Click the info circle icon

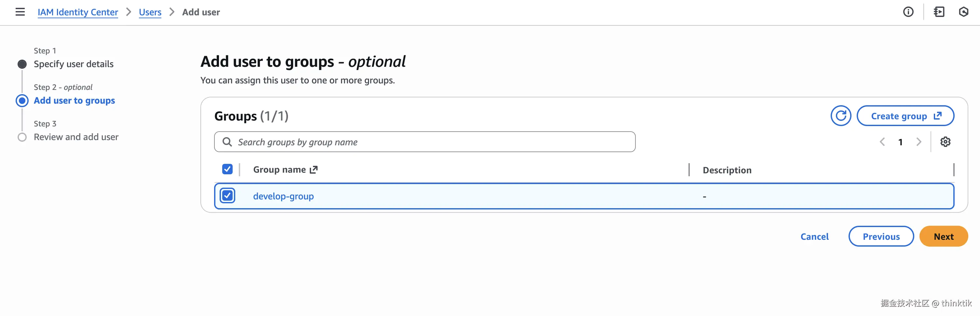pyautogui.click(x=908, y=12)
